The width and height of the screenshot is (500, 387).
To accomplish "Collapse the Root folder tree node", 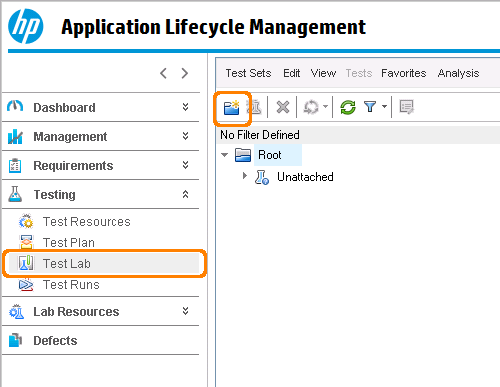I will click(x=225, y=155).
